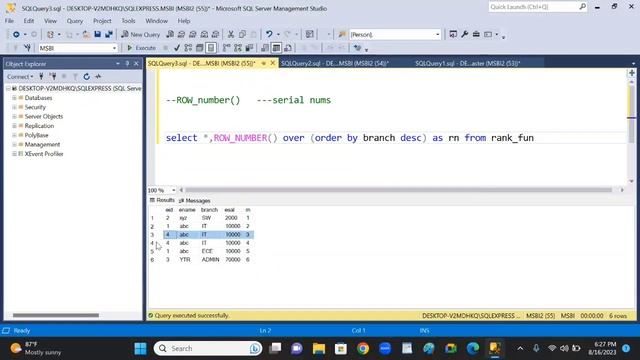This screenshot has height=360, width=640.
Task: Toggle Include Client Statistics
Action: (x=249, y=48)
